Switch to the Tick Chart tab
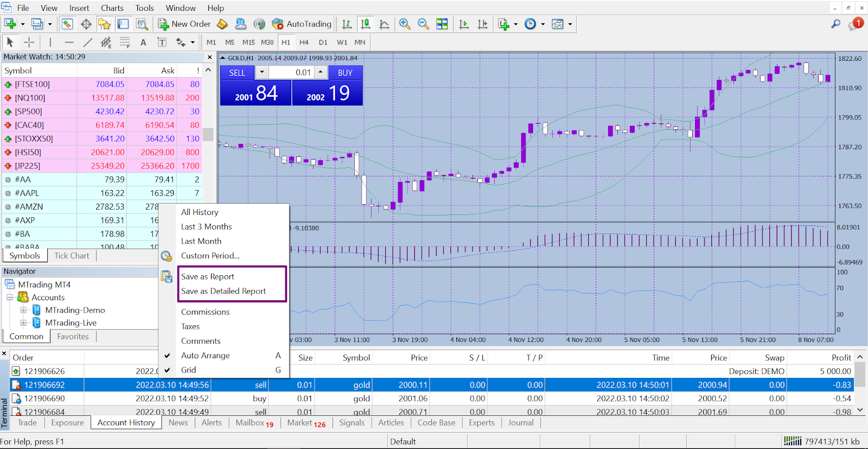Image resolution: width=868 pixels, height=449 pixels. (72, 256)
